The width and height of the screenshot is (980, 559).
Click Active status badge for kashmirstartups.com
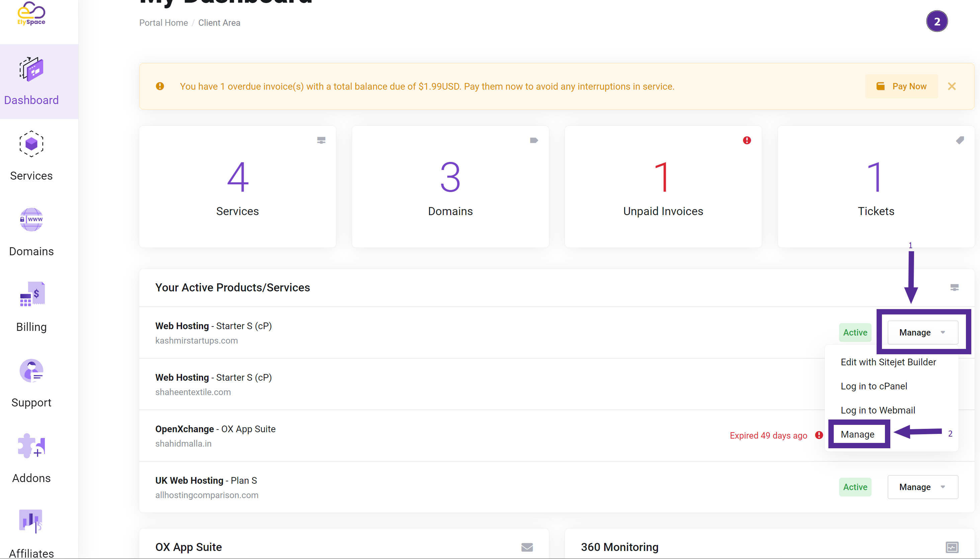[855, 333]
